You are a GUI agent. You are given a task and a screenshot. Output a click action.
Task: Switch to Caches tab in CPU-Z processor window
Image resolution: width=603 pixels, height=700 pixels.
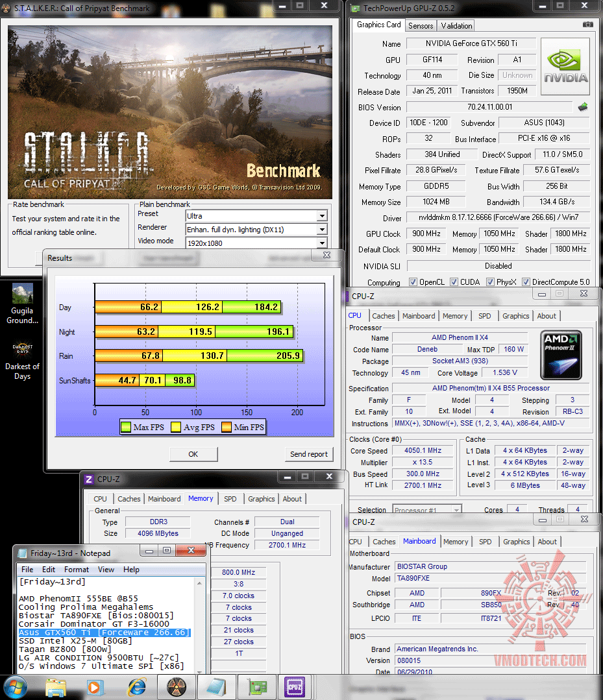[383, 316]
